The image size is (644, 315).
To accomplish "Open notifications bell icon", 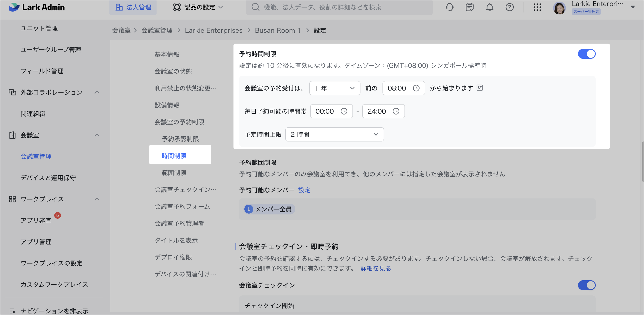I will (489, 7).
